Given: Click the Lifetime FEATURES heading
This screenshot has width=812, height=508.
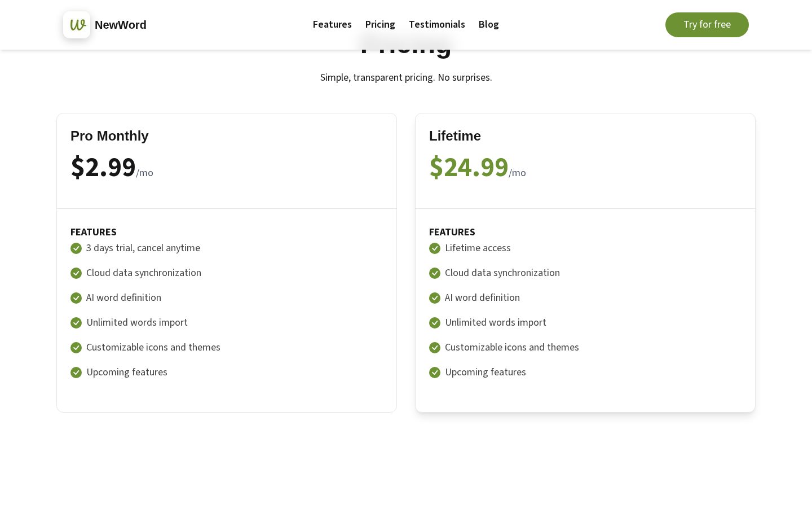Looking at the screenshot, I should coord(452,232).
